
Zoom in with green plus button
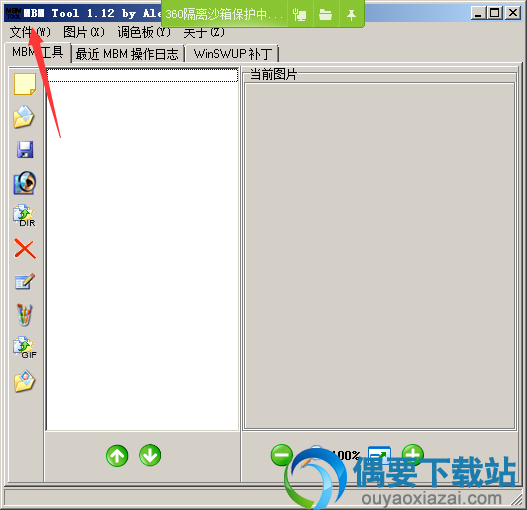[413, 455]
